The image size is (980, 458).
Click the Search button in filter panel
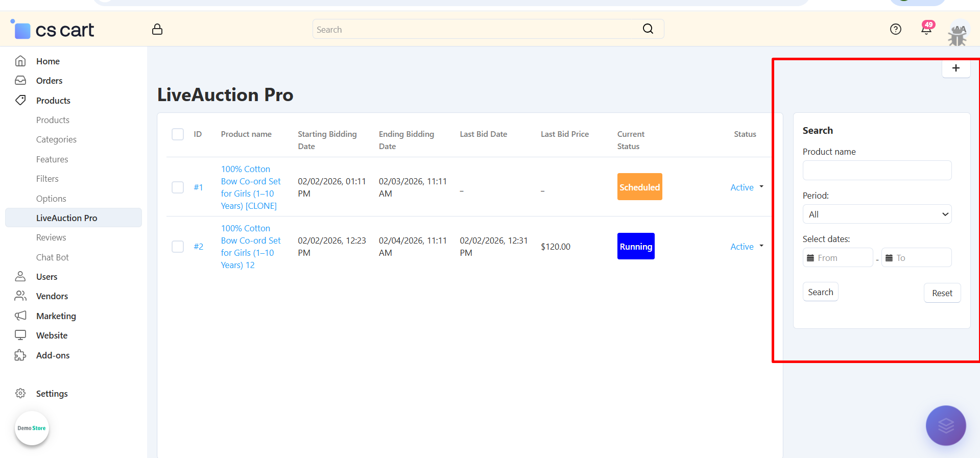[820, 292]
